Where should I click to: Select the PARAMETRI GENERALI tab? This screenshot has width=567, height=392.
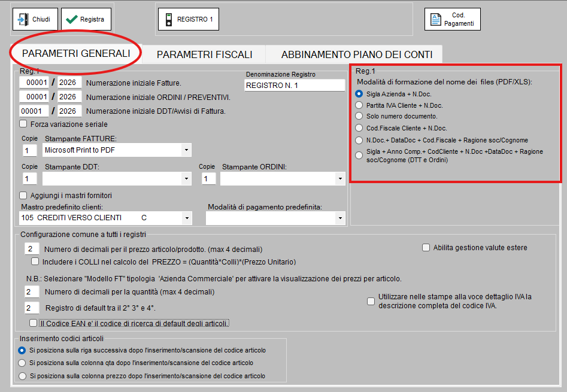coord(76,53)
